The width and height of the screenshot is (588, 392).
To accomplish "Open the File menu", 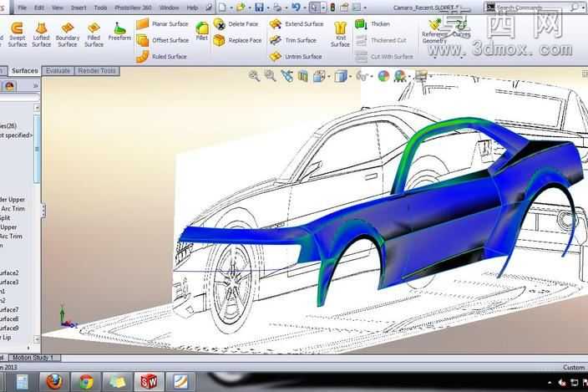I will (x=22, y=8).
